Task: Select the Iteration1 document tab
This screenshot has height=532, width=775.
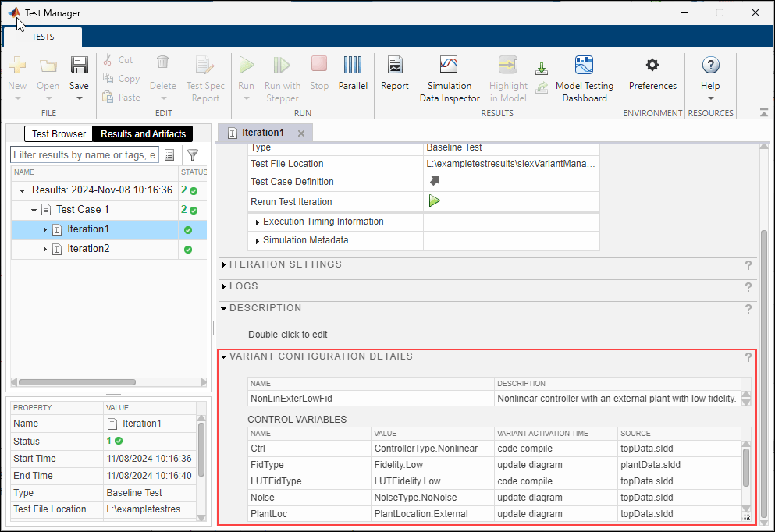Action: (x=263, y=133)
